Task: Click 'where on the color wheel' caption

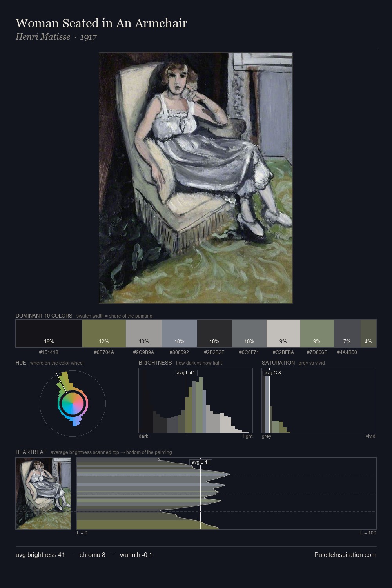Action: pos(57,363)
